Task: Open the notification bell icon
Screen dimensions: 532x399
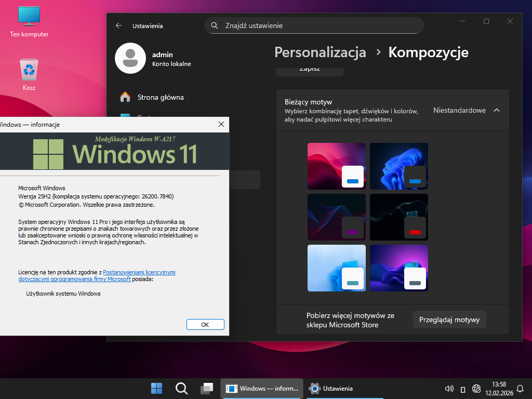Action: tap(520, 389)
